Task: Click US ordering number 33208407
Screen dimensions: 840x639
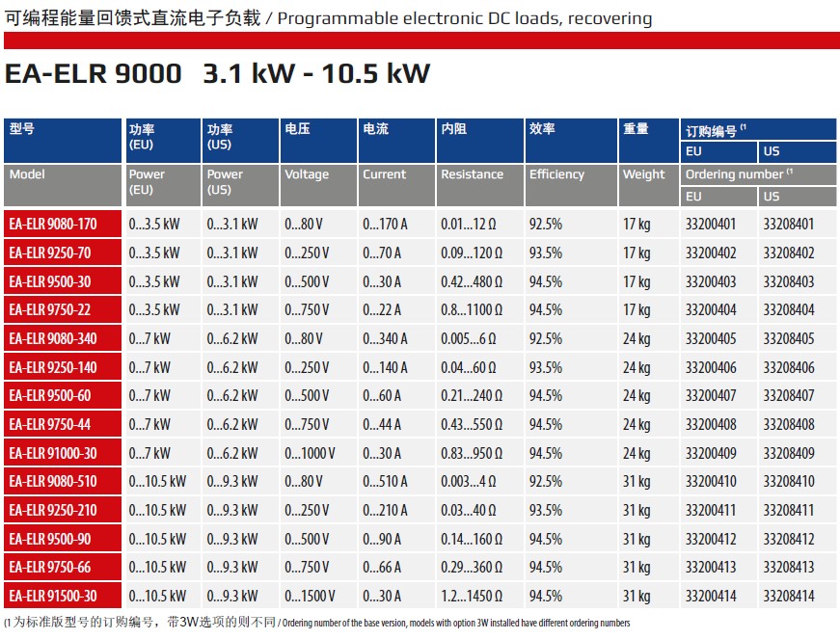Action: (x=789, y=395)
